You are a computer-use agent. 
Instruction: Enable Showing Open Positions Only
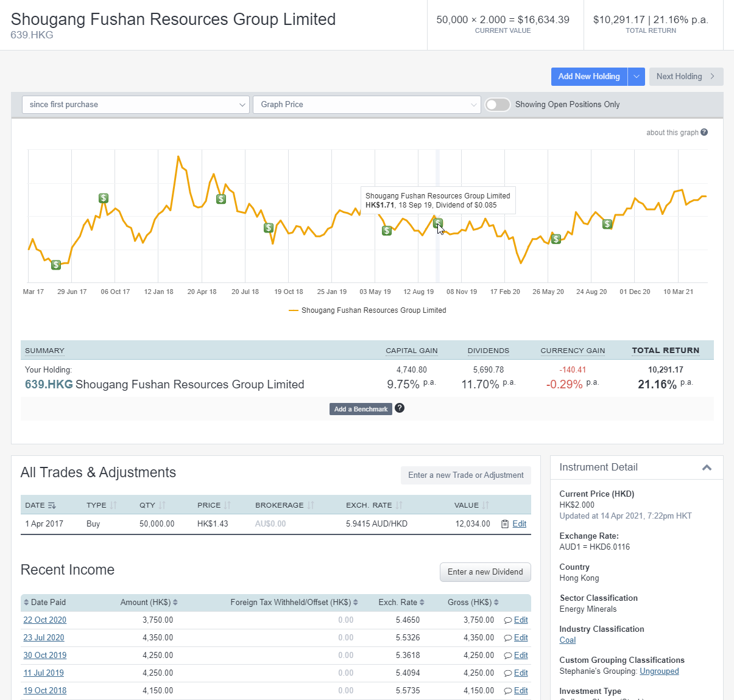click(497, 105)
